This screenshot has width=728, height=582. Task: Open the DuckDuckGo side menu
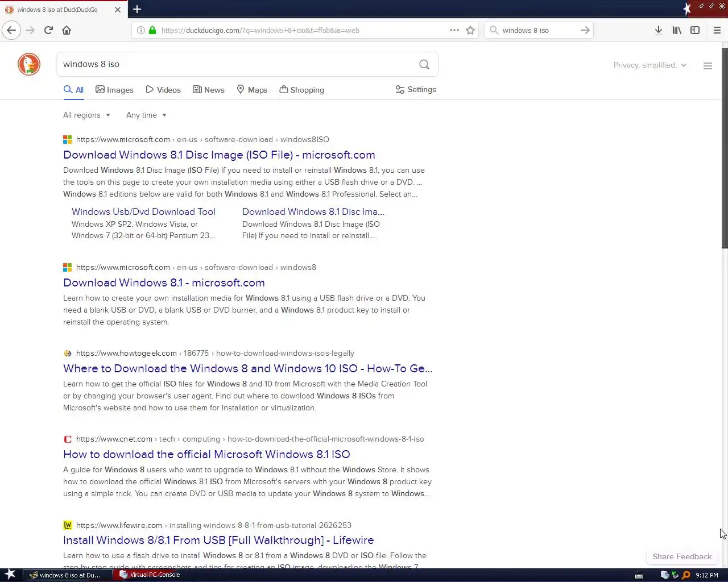click(x=708, y=66)
